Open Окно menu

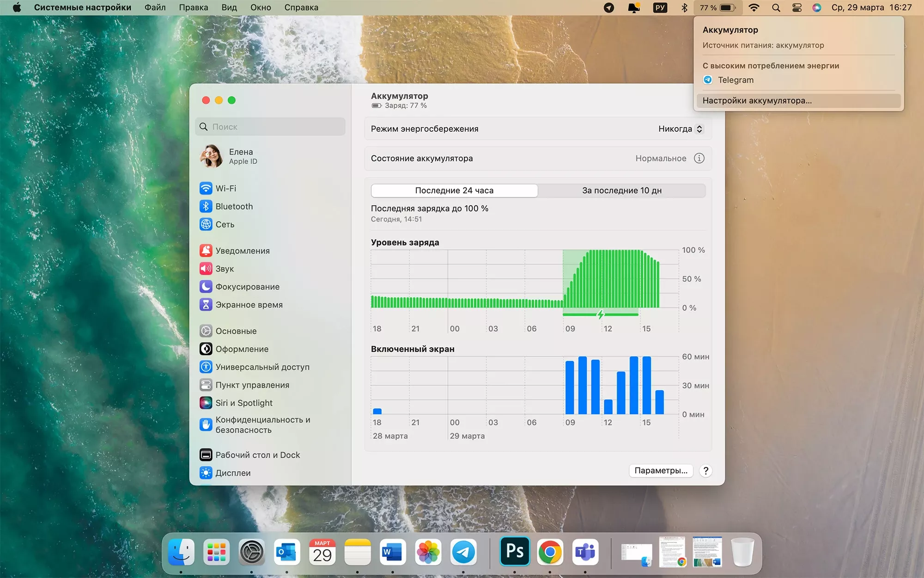pos(261,7)
